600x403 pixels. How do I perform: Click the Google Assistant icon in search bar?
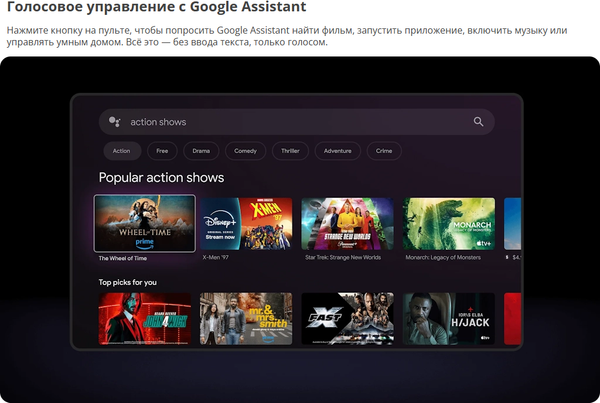[115, 122]
